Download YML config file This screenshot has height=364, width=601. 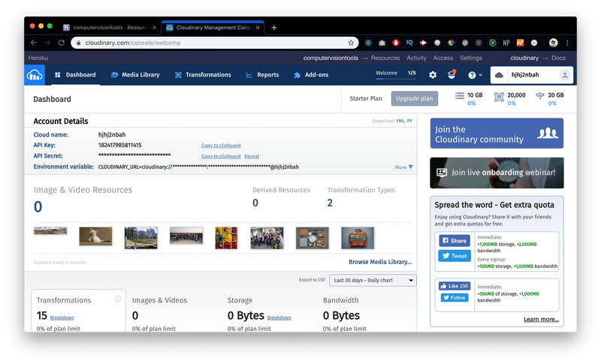tap(400, 121)
